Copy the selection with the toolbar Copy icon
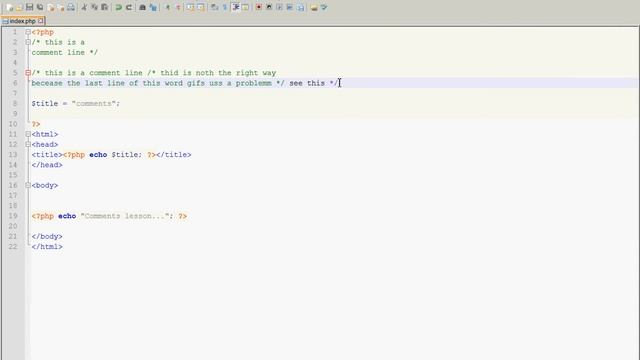The height and width of the screenshot is (360, 640). click(x=94, y=7)
